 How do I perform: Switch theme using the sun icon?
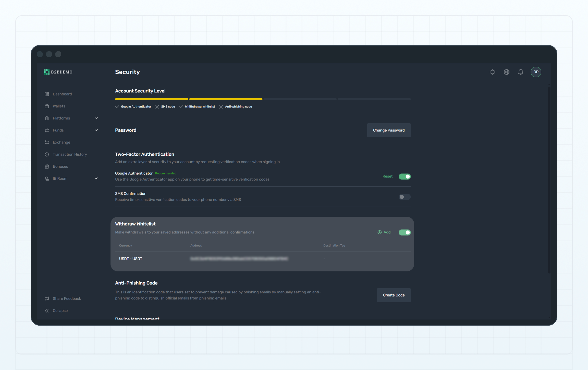click(493, 72)
